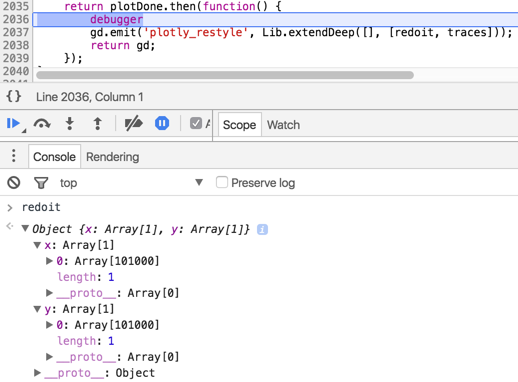Resume script execution with the play icon
Screen dimensions: 518x382
pyautogui.click(x=13, y=124)
